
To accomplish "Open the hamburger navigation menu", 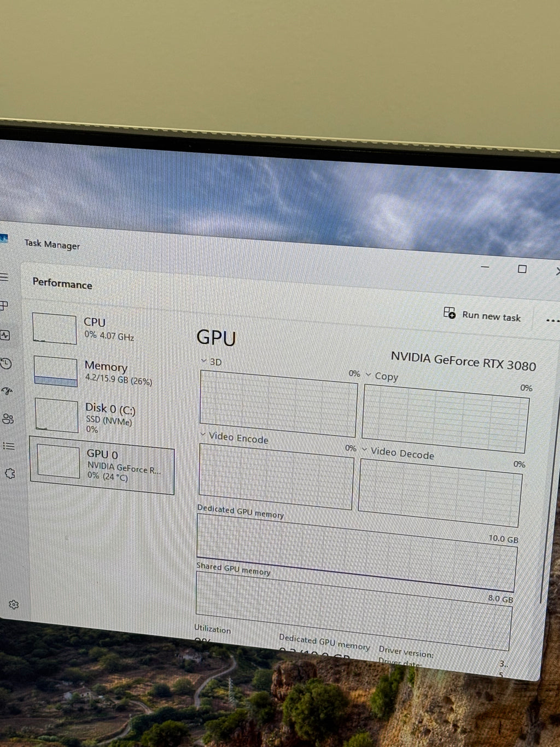I will tap(4, 277).
